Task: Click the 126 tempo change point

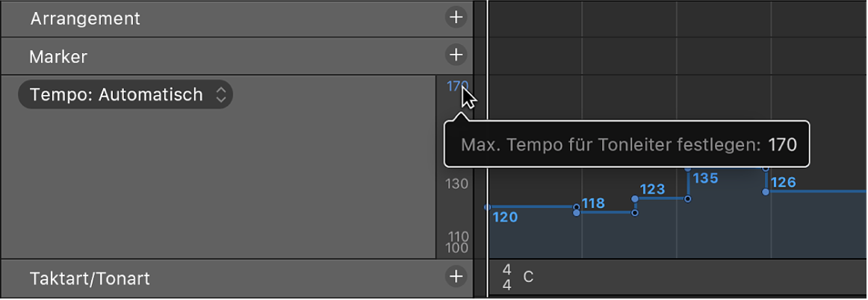Action: 766,192
